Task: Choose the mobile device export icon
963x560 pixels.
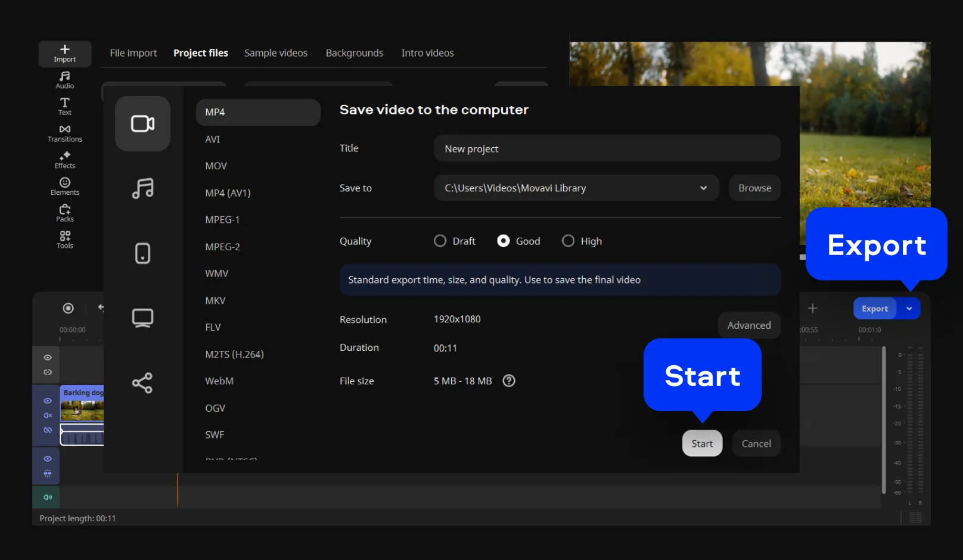Action: tap(142, 253)
